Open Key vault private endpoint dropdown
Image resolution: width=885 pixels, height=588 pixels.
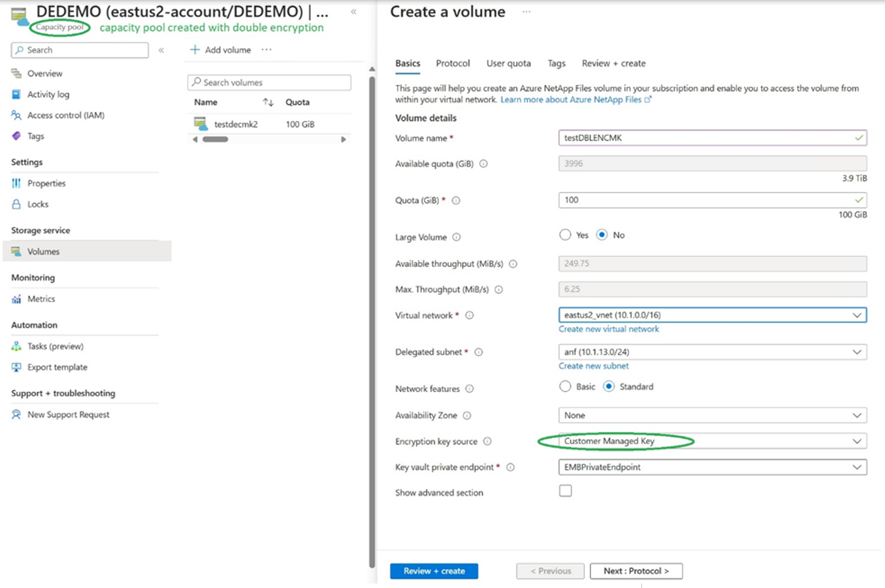tap(713, 467)
